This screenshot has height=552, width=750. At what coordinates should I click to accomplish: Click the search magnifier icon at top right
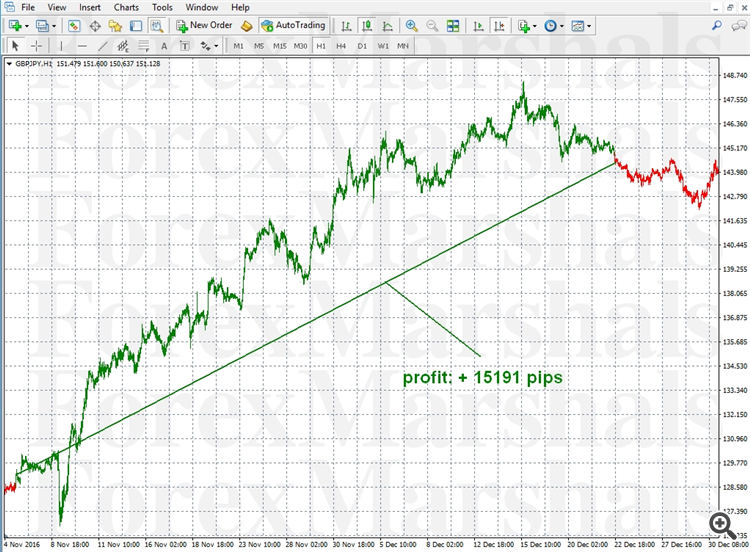717,25
